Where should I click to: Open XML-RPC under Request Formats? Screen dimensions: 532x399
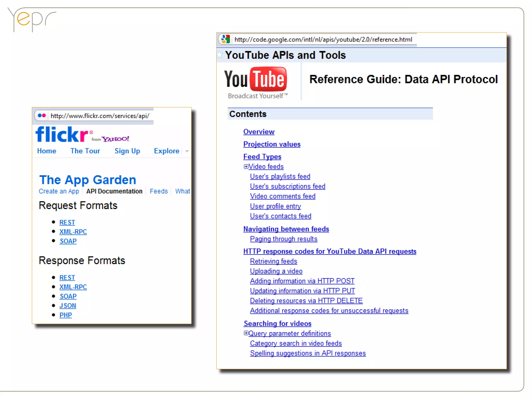point(73,232)
